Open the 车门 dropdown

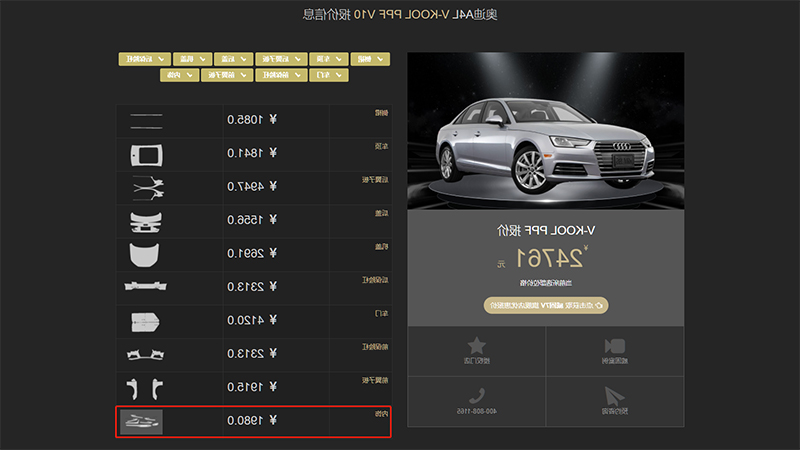tap(329, 75)
